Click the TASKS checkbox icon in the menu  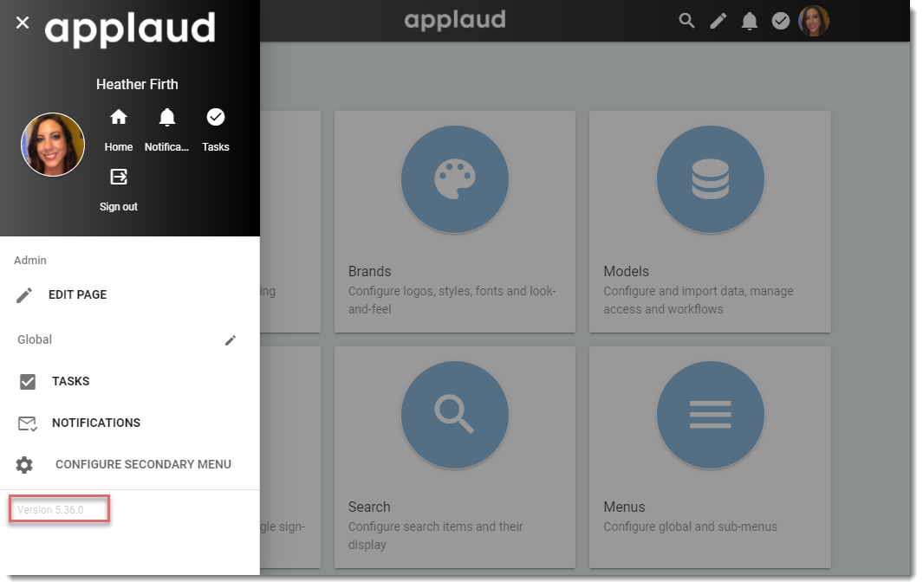pos(28,382)
